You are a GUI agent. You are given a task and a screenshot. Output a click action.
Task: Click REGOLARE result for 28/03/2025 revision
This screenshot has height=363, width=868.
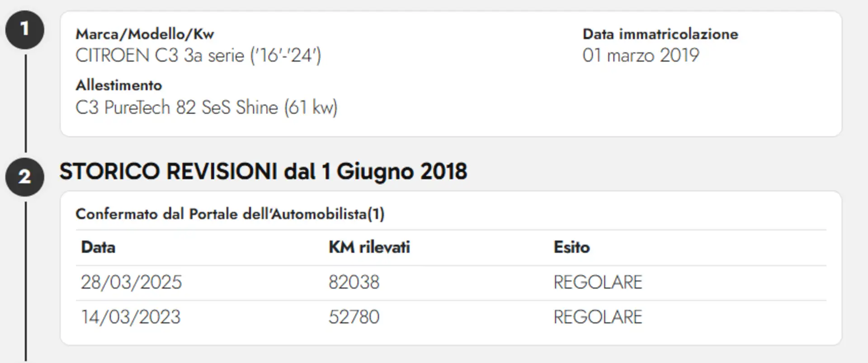(598, 282)
